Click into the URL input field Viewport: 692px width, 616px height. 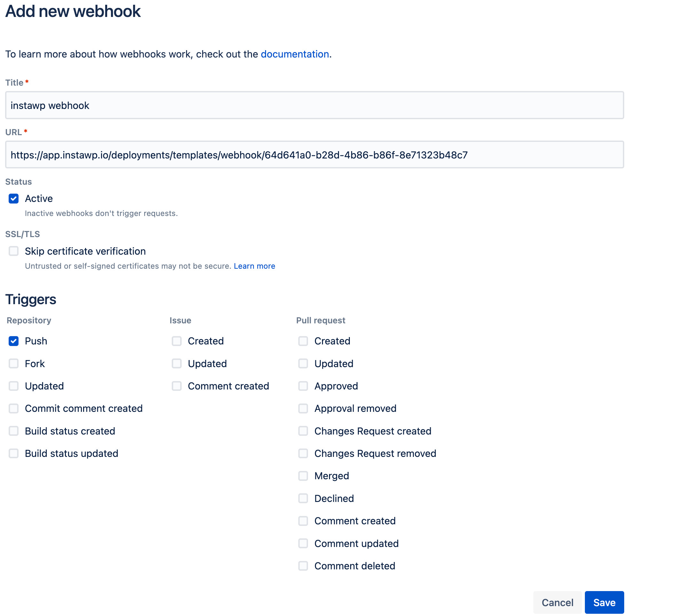[x=314, y=155]
